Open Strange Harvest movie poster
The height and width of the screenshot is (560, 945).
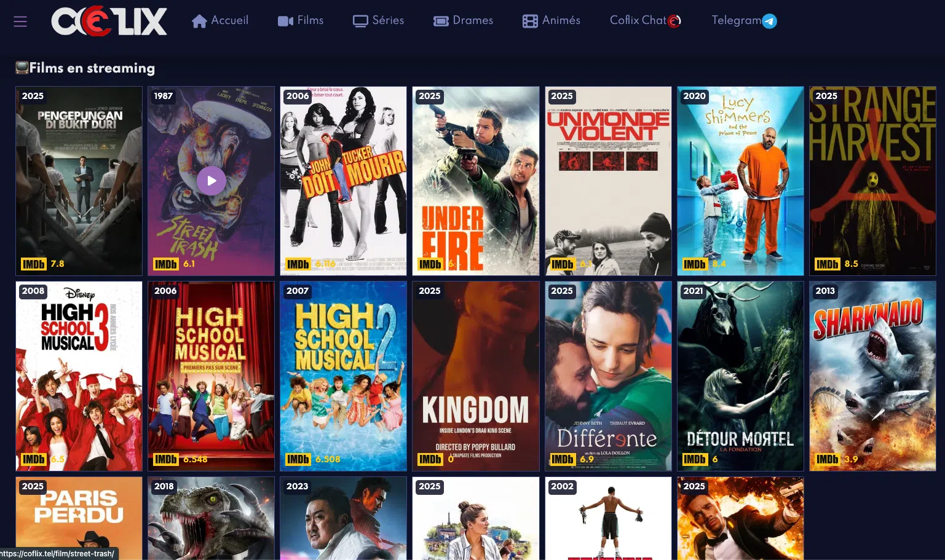(872, 181)
